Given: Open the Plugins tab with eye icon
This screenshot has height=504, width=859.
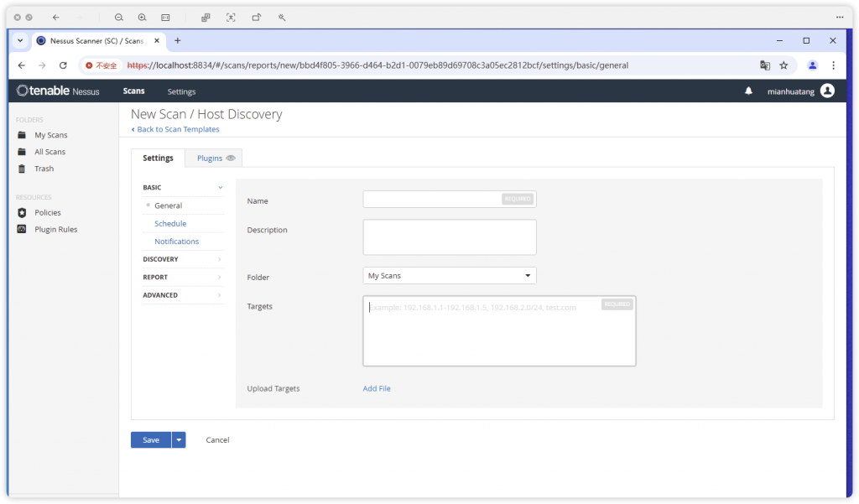Looking at the screenshot, I should tap(216, 158).
